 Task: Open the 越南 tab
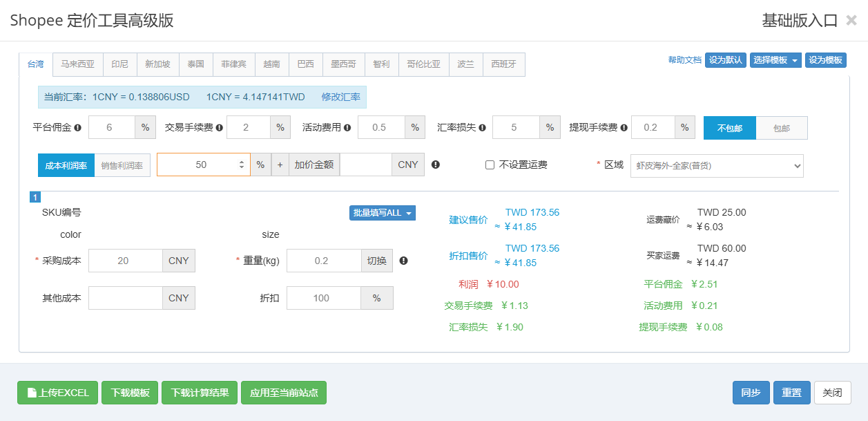271,64
